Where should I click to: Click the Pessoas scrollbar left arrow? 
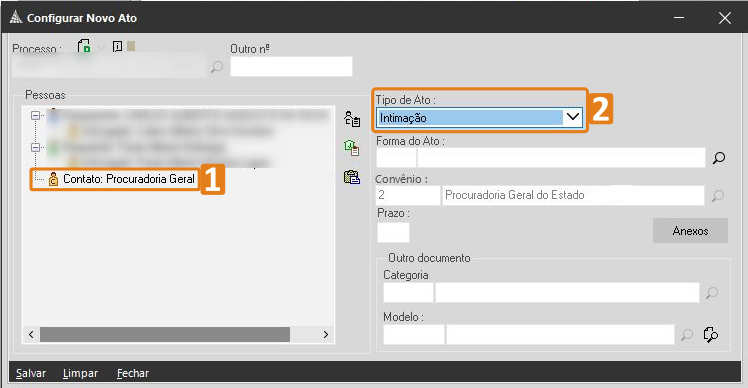(31, 335)
